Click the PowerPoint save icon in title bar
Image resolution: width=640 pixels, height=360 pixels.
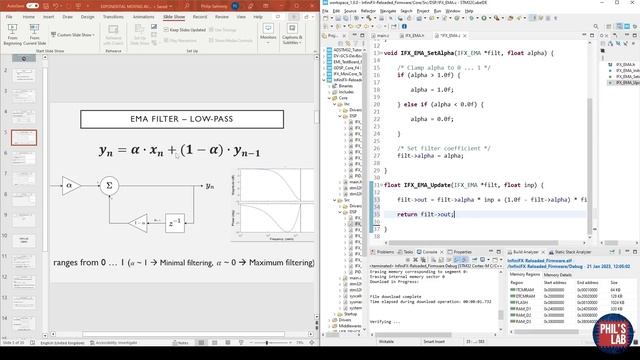[47, 6]
